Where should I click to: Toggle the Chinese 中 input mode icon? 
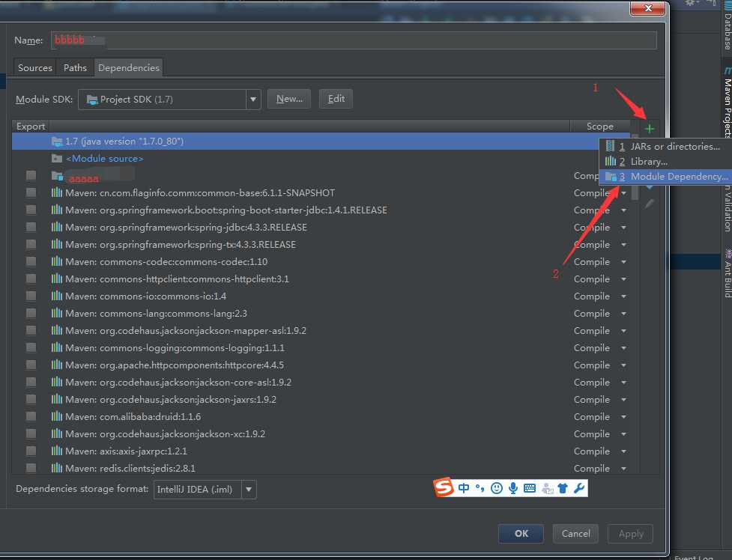point(464,488)
